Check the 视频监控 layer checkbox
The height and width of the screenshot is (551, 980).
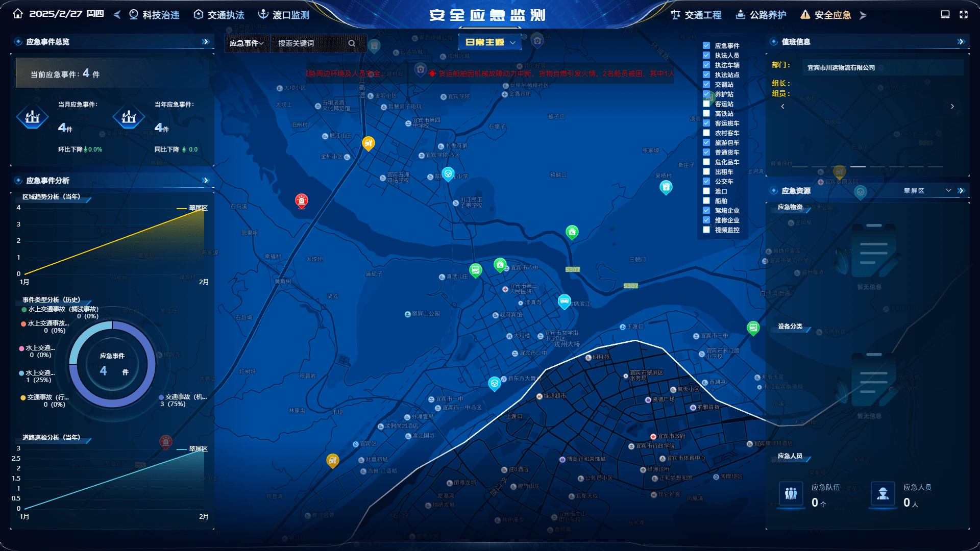[706, 230]
